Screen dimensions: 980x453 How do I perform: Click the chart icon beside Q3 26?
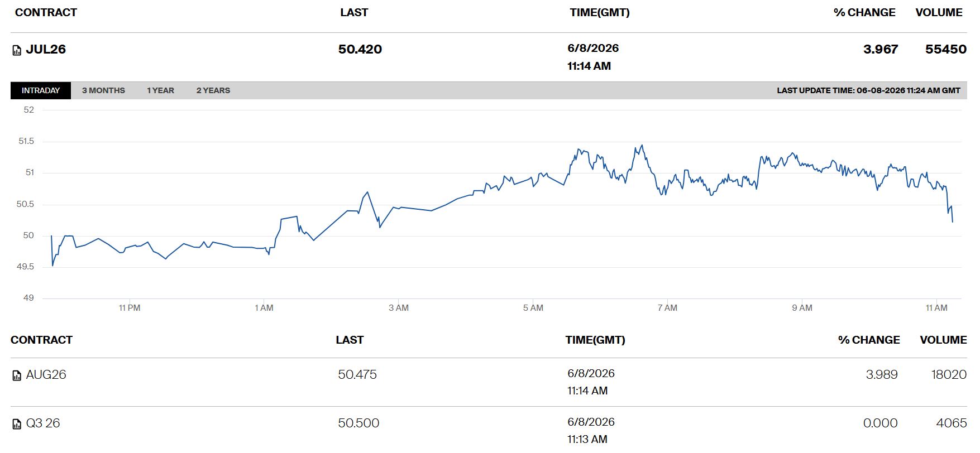click(17, 424)
